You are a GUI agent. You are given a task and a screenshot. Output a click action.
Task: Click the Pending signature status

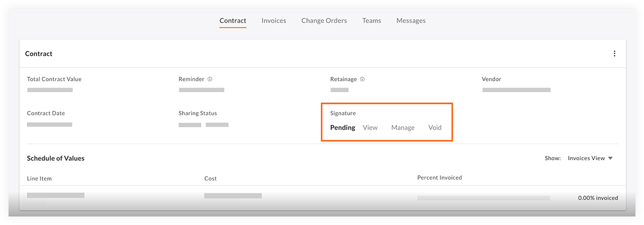point(342,127)
